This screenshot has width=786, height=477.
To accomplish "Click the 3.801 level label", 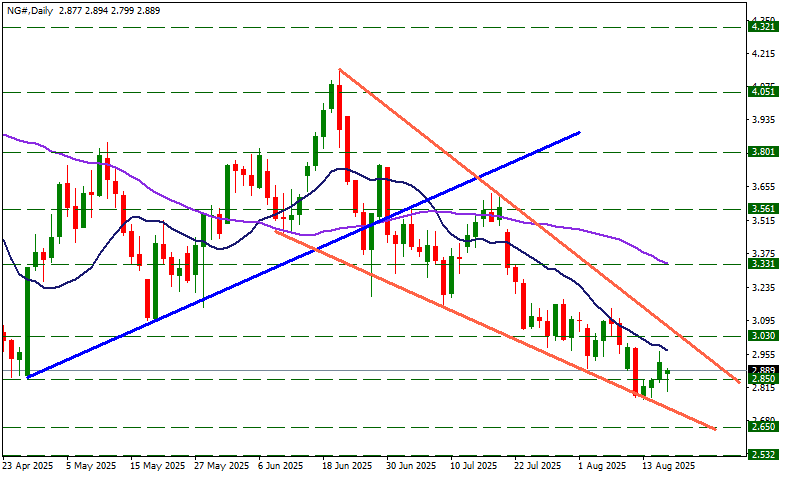I will 763,151.
